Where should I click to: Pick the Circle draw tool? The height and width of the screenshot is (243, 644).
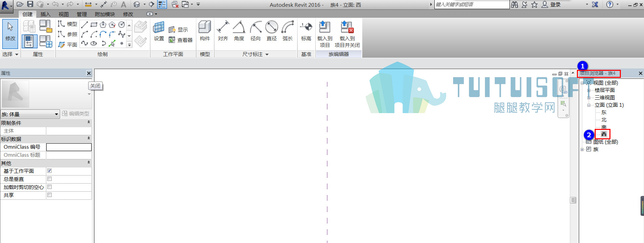click(122, 25)
